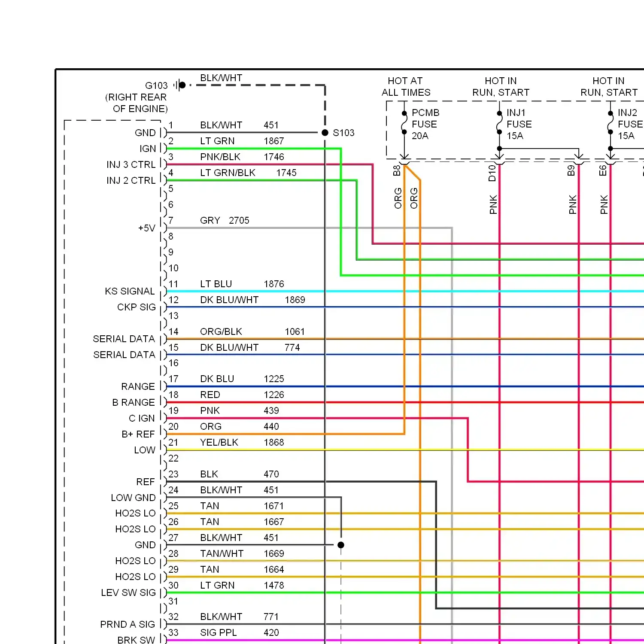Click the RED wire color label
The width and height of the screenshot is (644, 644).
[x=210, y=395]
